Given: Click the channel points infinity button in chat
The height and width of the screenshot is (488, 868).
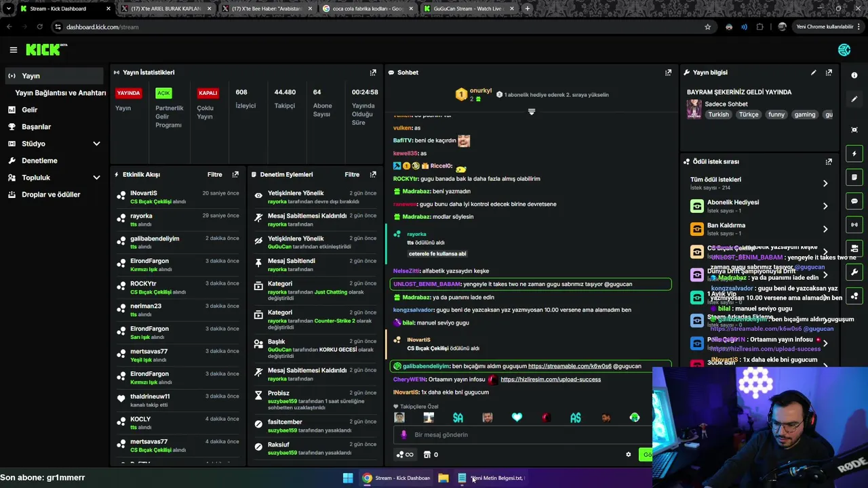Looking at the screenshot, I should pos(404,455).
